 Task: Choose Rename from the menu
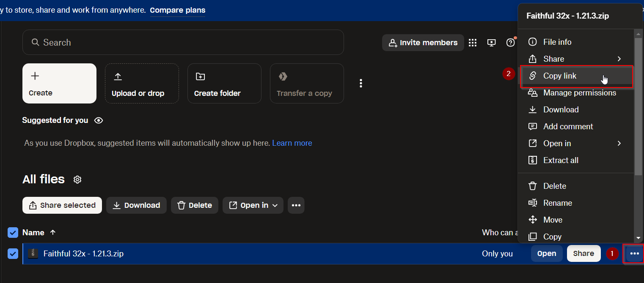[576, 203]
